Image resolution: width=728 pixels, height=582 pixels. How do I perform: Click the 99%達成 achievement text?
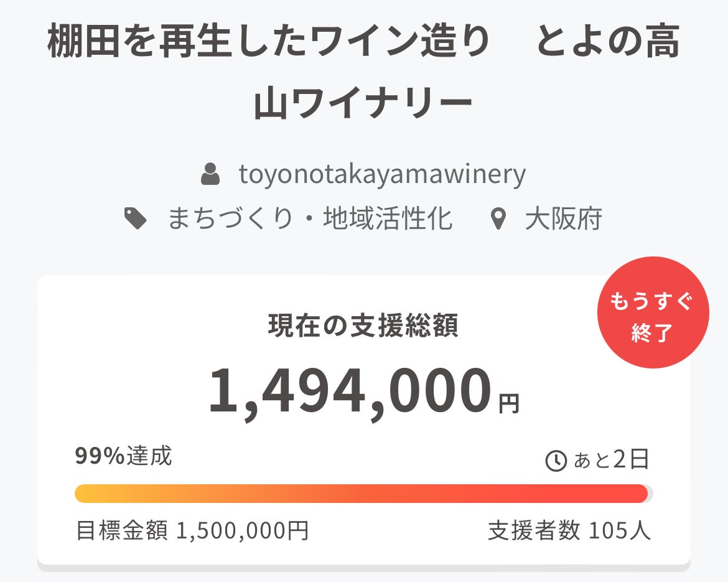tap(123, 456)
